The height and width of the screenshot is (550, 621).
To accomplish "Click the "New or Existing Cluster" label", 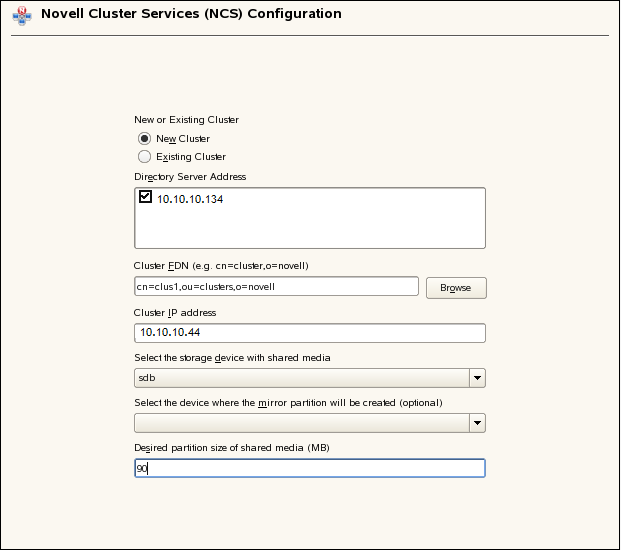I will (186, 120).
